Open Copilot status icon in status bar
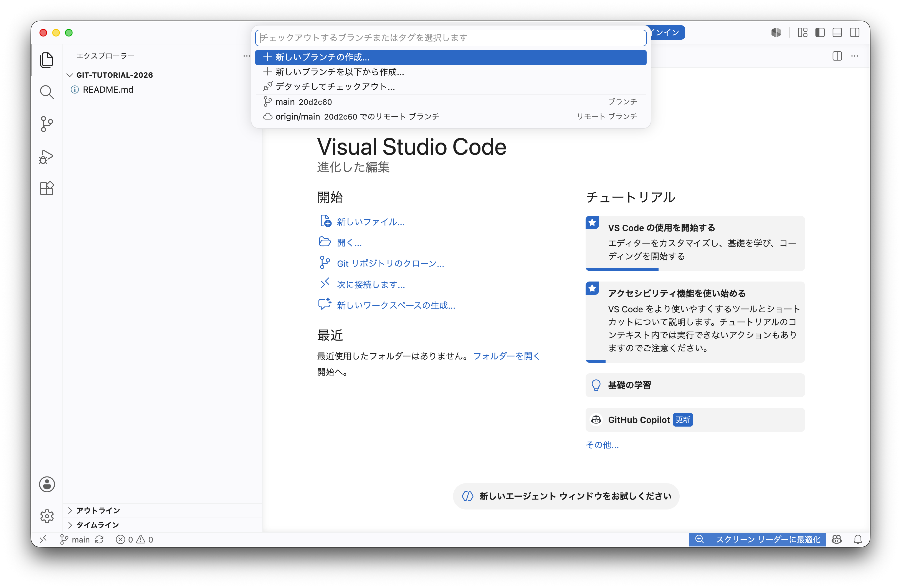 tap(837, 539)
